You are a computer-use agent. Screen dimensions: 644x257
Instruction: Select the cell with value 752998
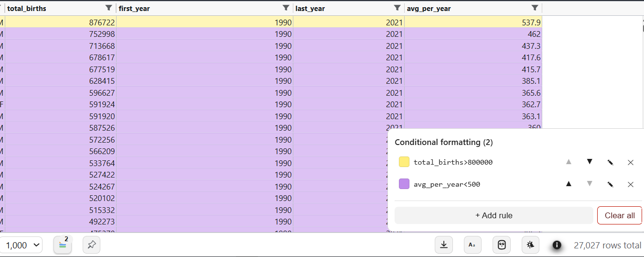coord(61,34)
